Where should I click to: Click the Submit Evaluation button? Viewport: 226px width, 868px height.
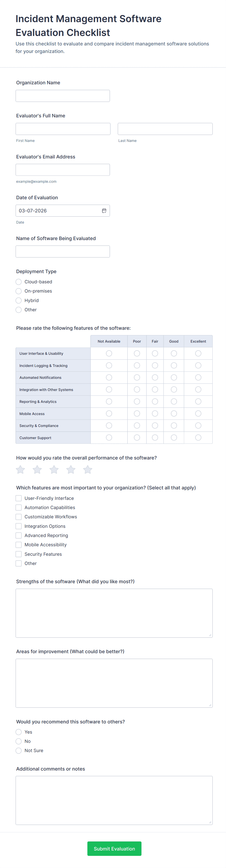tap(114, 849)
